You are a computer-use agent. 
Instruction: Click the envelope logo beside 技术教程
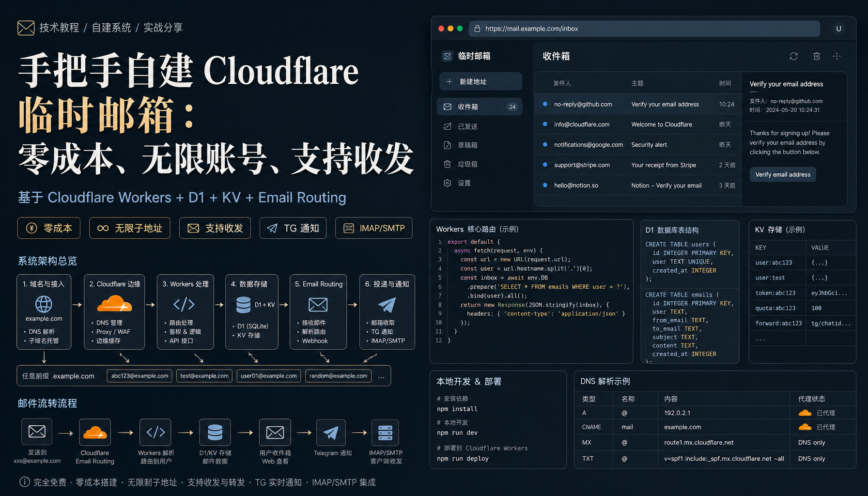click(26, 28)
